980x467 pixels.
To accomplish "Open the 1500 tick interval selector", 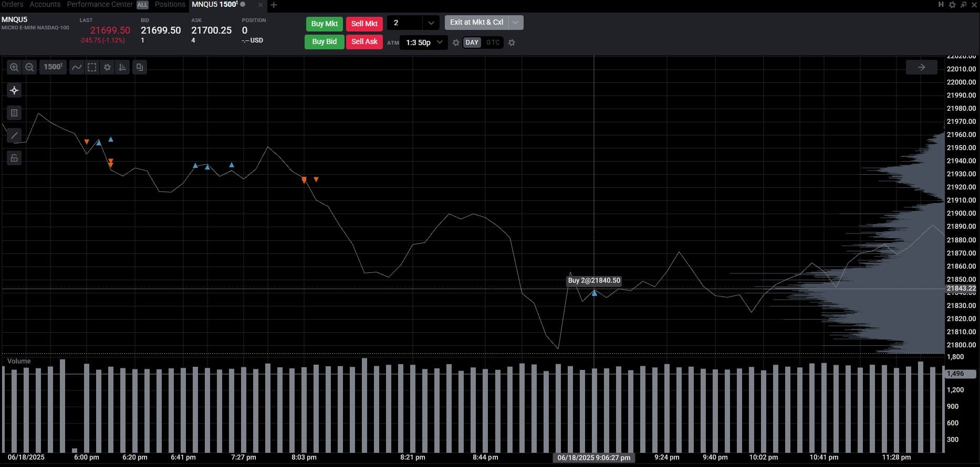I will (53, 67).
